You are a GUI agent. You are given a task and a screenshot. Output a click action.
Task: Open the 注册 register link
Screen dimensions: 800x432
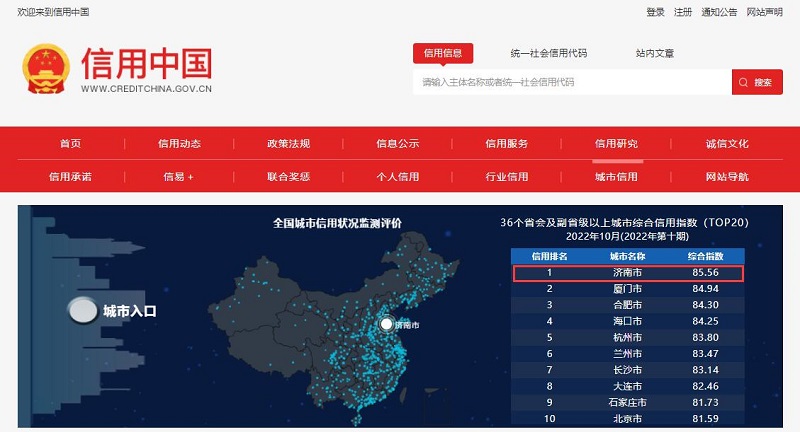tap(683, 12)
